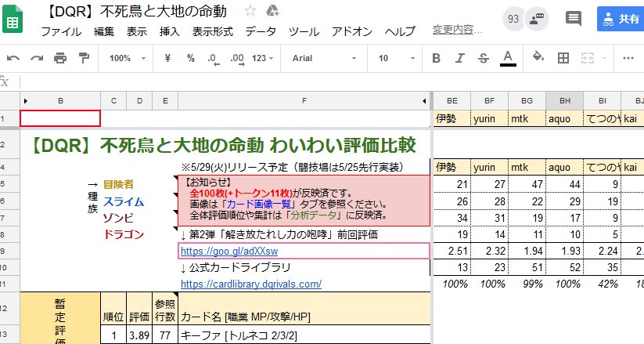
Task: Select column header BH
Action: tap(565, 101)
